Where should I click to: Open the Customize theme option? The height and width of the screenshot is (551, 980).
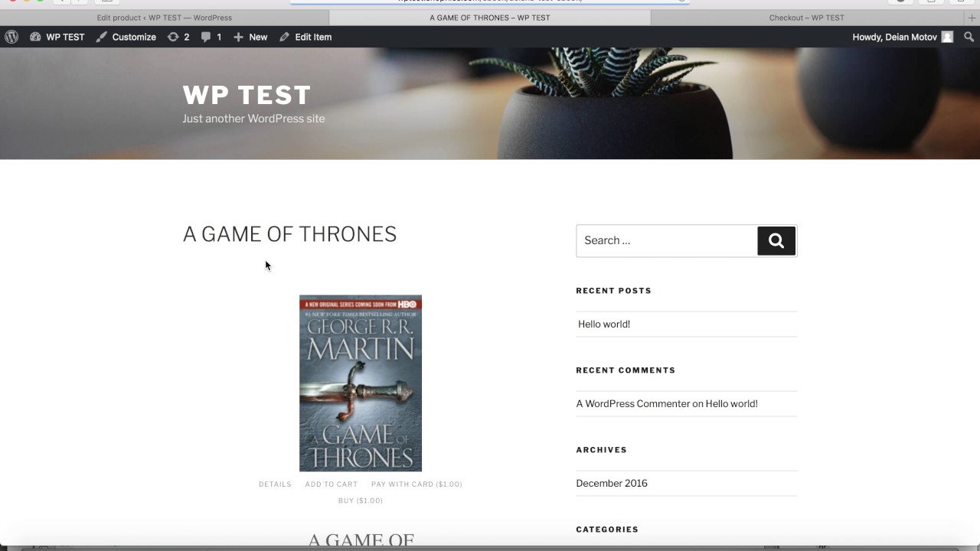126,37
